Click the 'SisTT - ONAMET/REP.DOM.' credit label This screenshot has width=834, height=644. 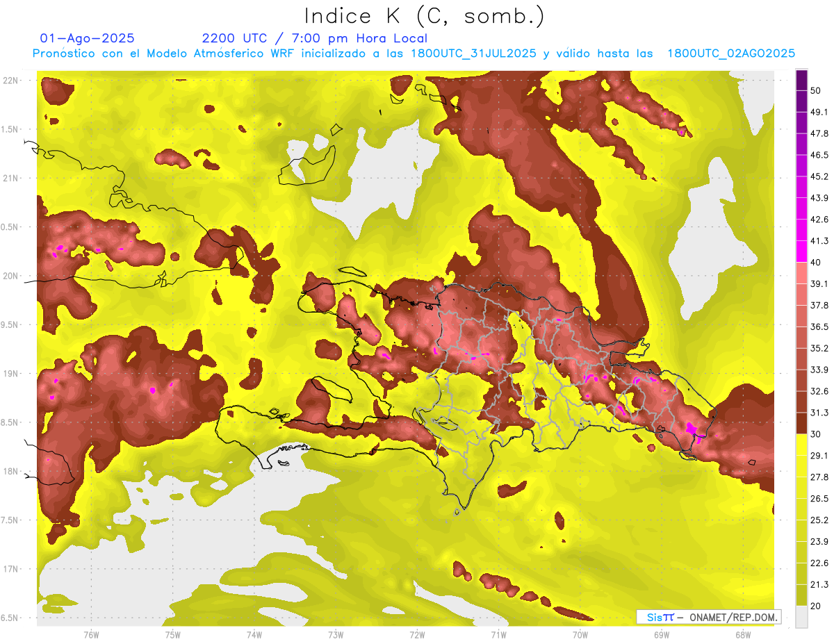click(x=709, y=617)
